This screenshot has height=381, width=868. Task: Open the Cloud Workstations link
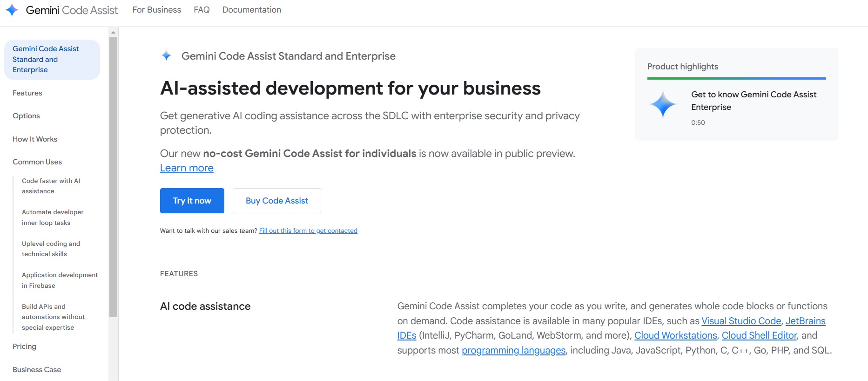[x=676, y=335]
